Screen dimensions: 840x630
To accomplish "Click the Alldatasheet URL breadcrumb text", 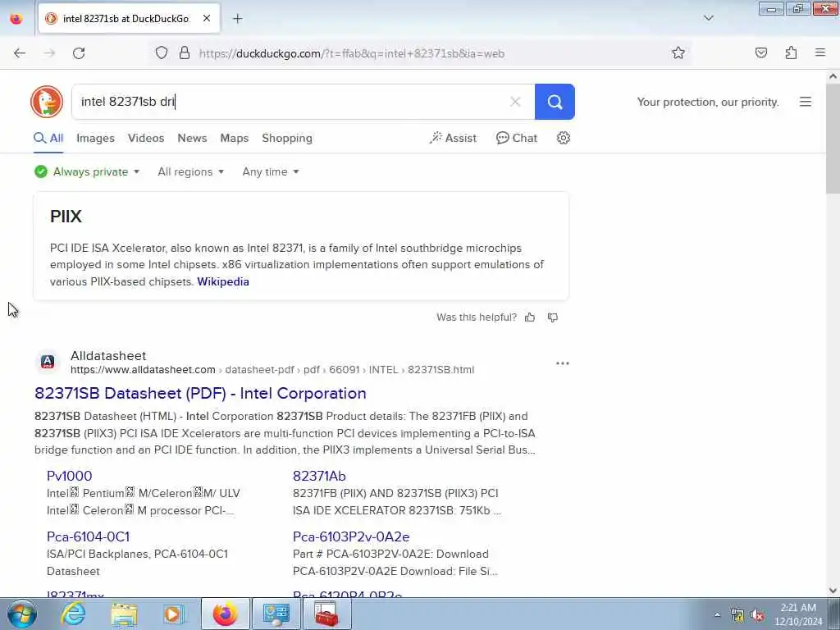I will click(272, 370).
